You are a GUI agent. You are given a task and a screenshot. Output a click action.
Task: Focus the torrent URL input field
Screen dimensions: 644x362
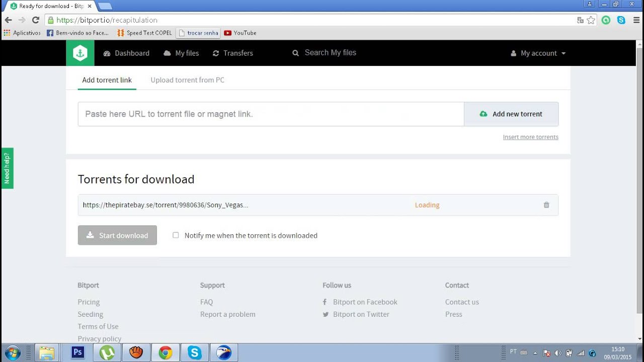(x=271, y=114)
